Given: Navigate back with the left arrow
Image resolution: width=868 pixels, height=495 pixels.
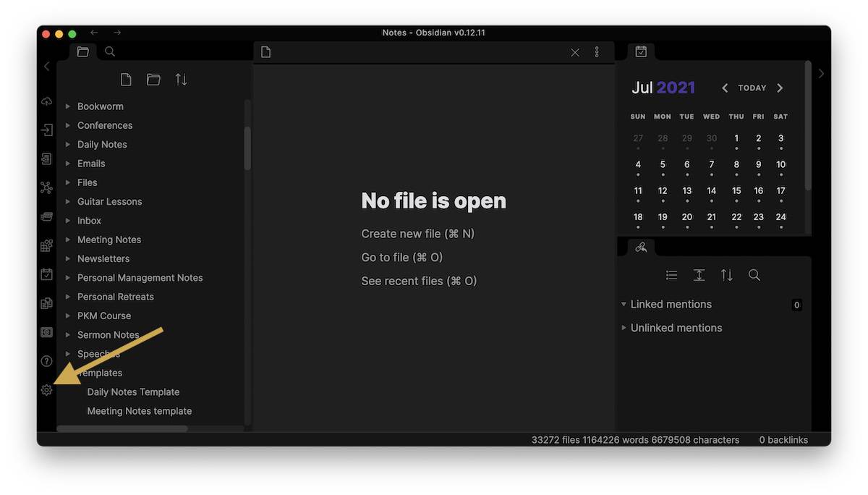Looking at the screenshot, I should point(94,33).
